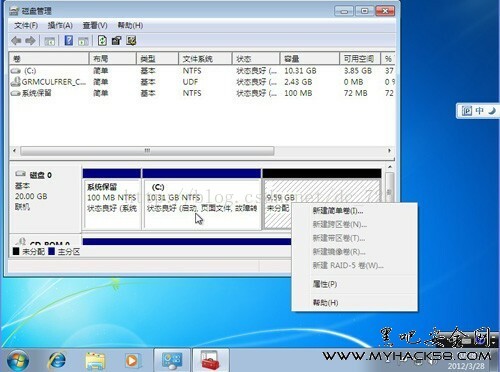Click the Refresh toolbar icon
This screenshot has height=372, width=500.
102,41
